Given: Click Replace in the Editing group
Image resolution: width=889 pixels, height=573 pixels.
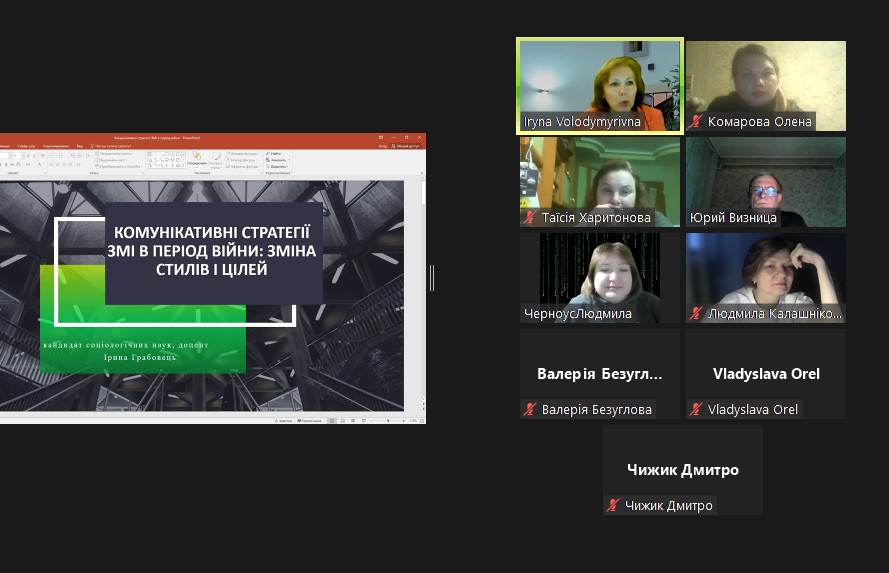Looking at the screenshot, I should pos(277,160).
